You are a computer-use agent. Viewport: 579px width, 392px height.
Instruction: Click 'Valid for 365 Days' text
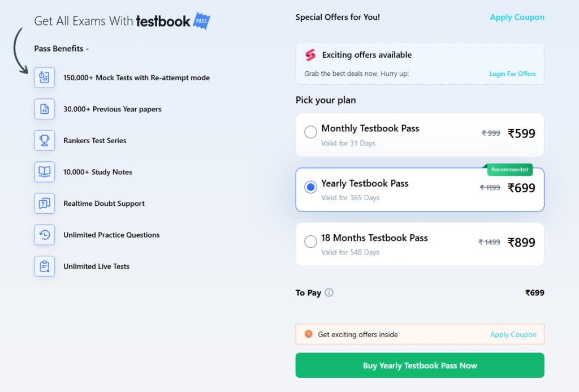tap(351, 197)
